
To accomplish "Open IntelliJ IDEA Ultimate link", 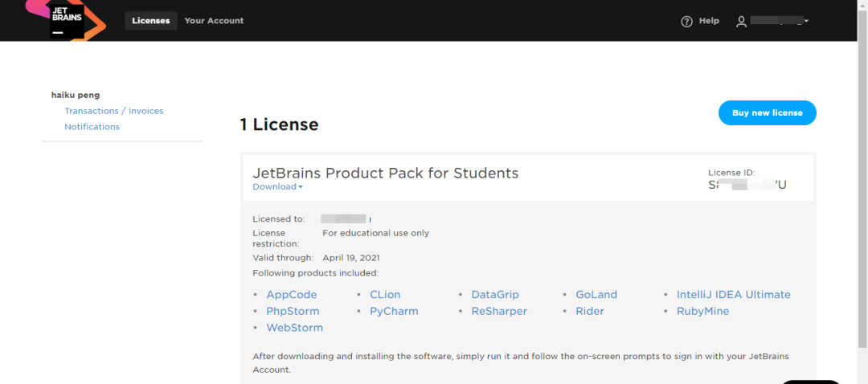I will pos(733,295).
